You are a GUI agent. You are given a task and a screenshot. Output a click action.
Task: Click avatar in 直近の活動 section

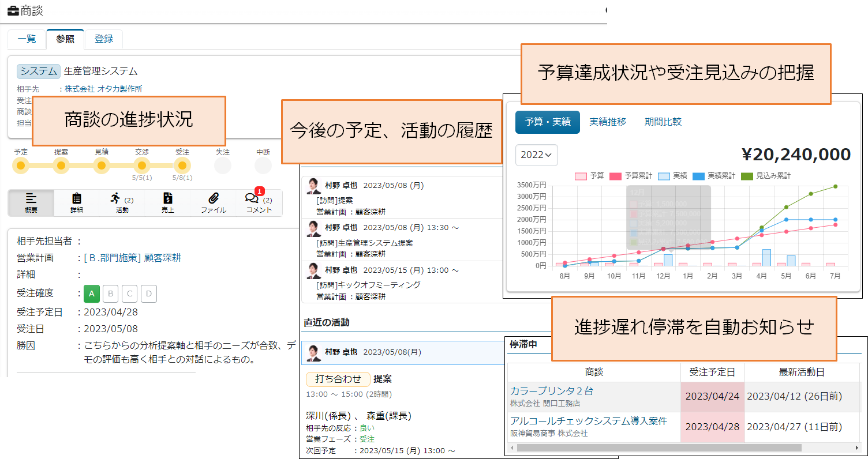(313, 352)
